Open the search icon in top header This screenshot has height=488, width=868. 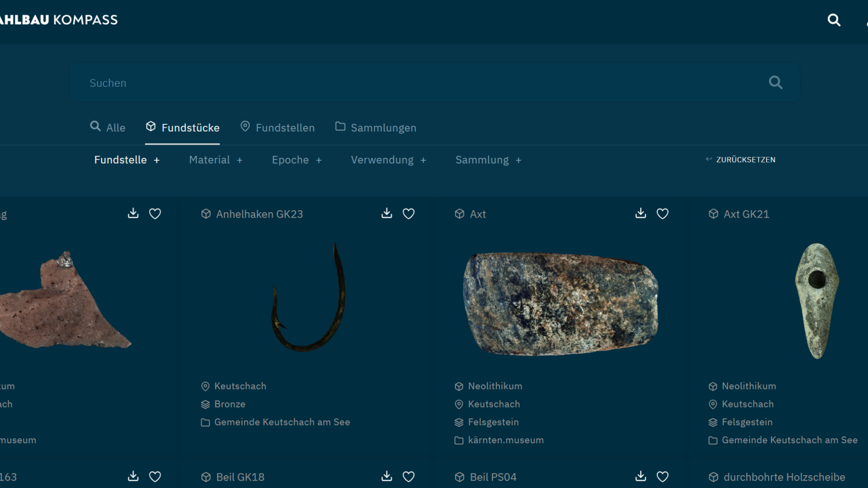click(x=834, y=20)
